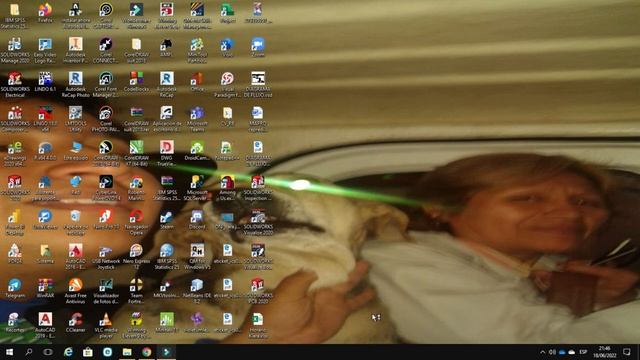Open the Windows Start menu
The width and height of the screenshot is (640, 360).
click(9, 352)
